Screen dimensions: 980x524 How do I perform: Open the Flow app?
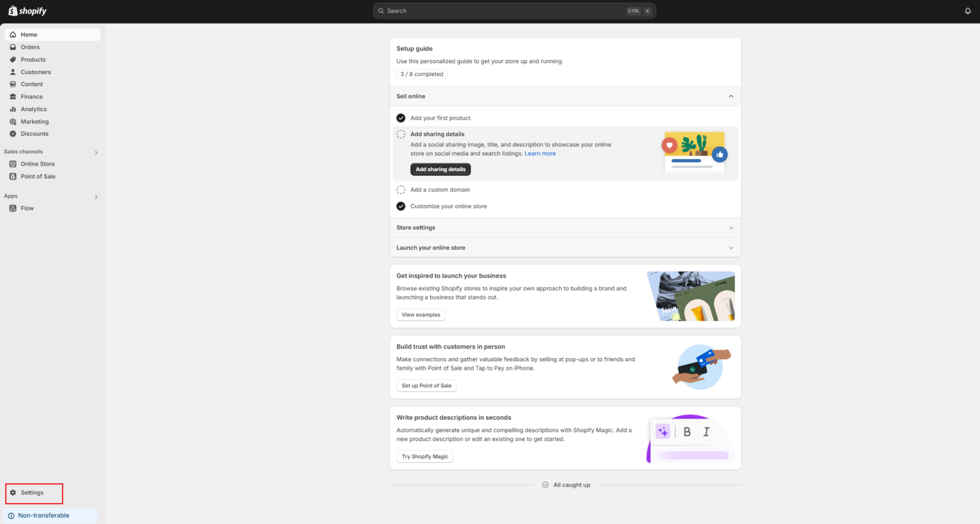pyautogui.click(x=27, y=207)
